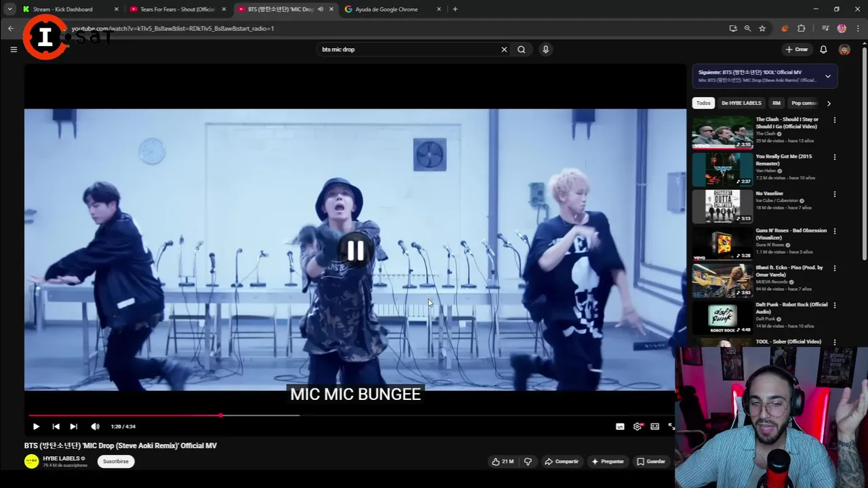This screenshot has height=488, width=868.
Task: Click the Crear button
Action: 797,49
